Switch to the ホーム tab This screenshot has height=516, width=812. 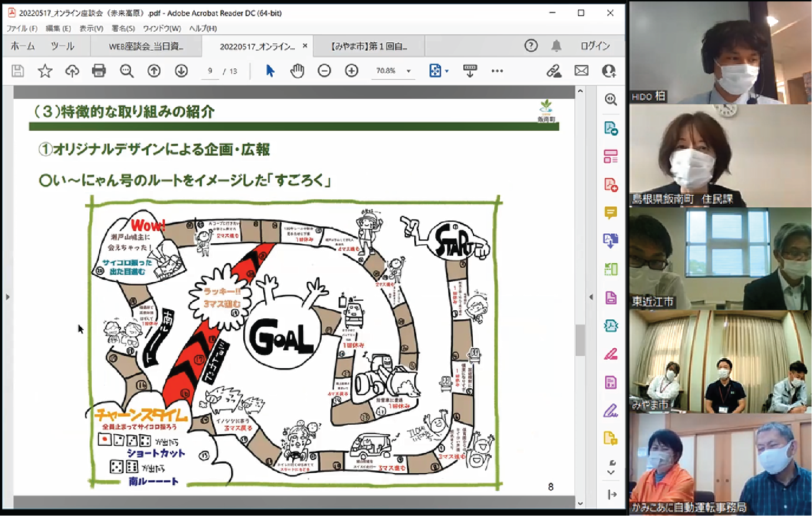pyautogui.click(x=23, y=46)
